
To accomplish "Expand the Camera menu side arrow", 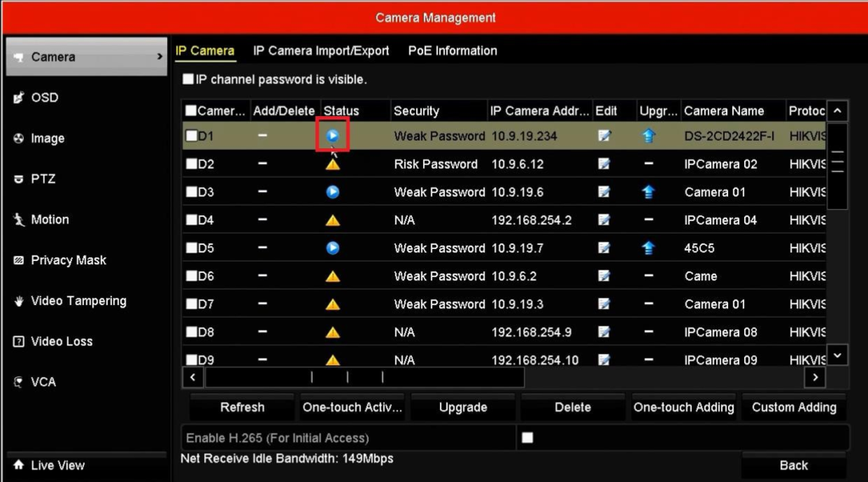I will tap(160, 57).
